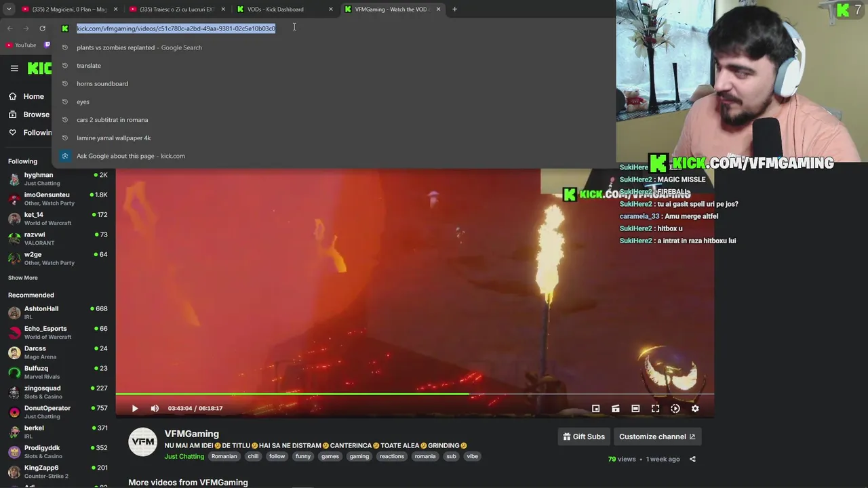Open the Twitch bookmark icon
Screen dimensions: 868x488
[x=47, y=45]
